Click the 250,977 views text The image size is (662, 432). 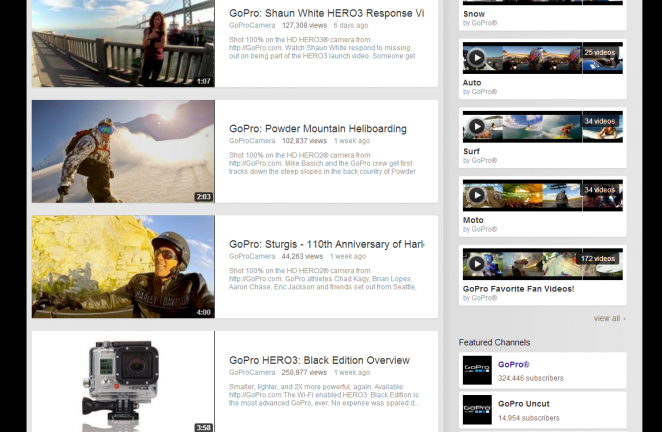304,372
